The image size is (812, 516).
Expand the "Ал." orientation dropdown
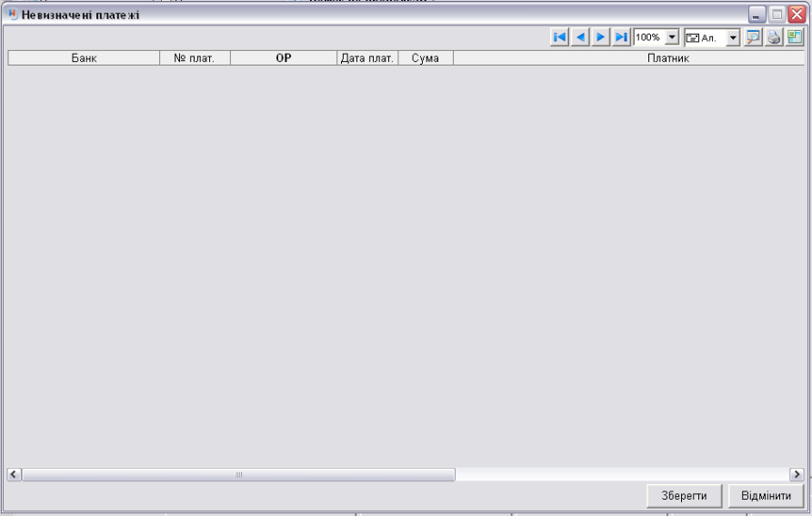tap(734, 37)
